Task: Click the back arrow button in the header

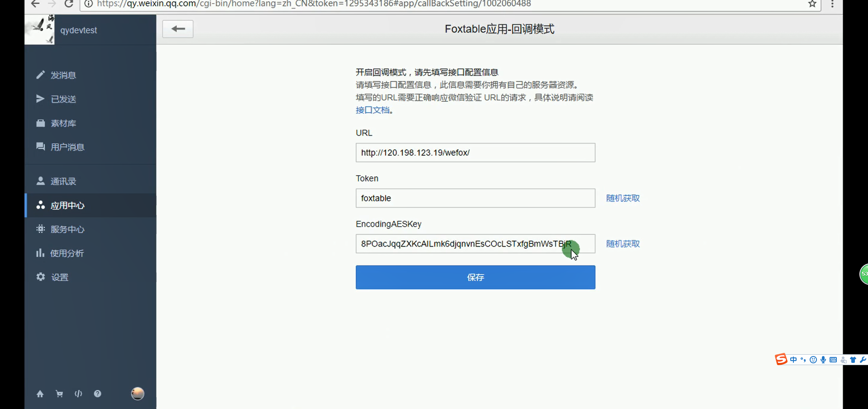Action: pyautogui.click(x=178, y=29)
